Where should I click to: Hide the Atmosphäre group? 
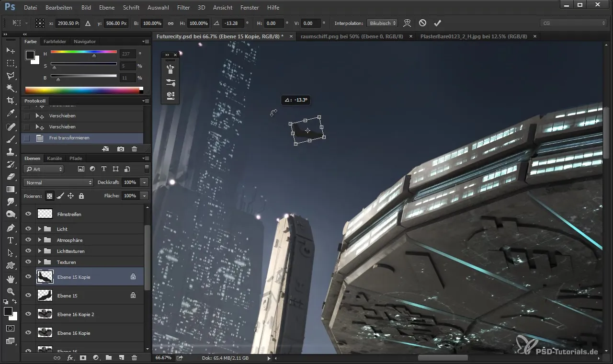(28, 240)
